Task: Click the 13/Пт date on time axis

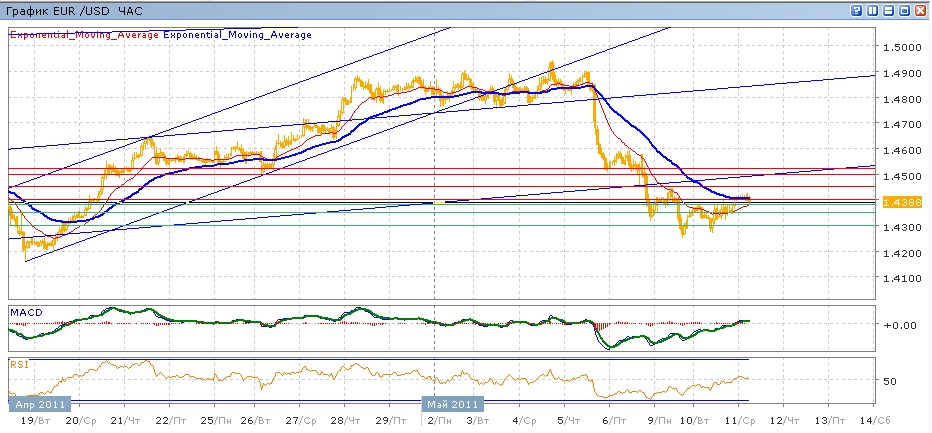Action: pos(830,421)
